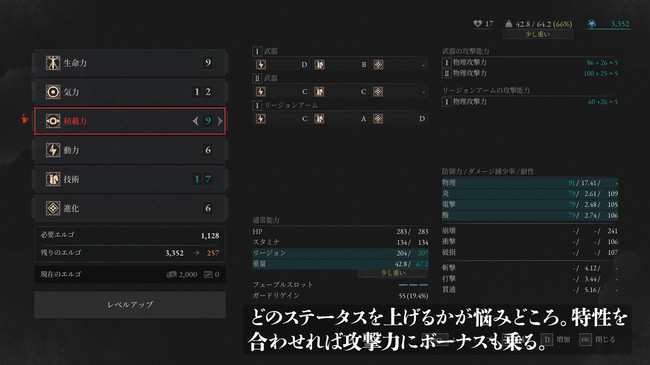The image size is (650, 365).
Task: Click the 通常能力 section heading
Action: (266, 220)
